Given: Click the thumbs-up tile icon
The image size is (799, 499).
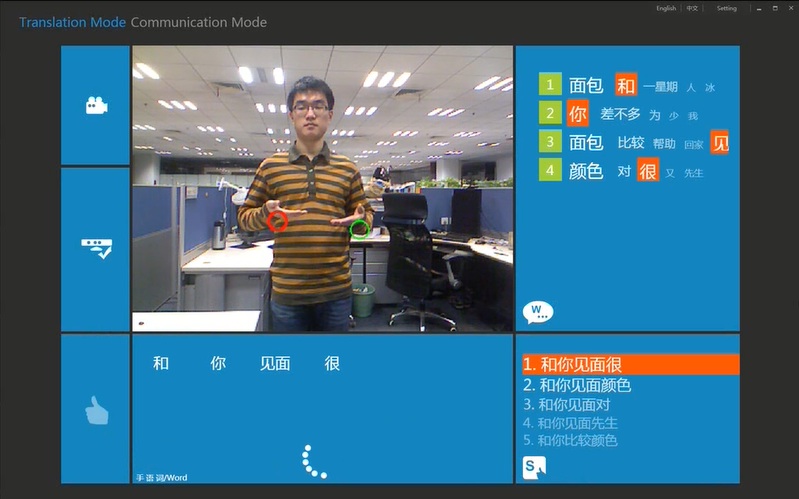Looking at the screenshot, I should click(96, 410).
